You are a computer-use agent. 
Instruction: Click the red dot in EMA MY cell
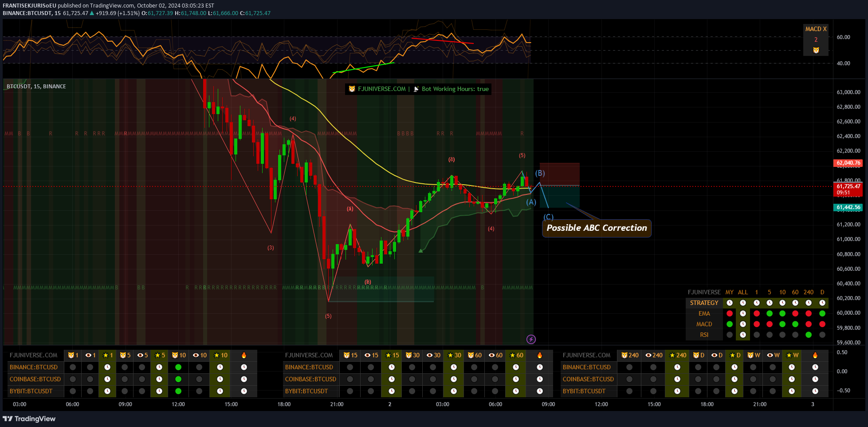(730, 313)
